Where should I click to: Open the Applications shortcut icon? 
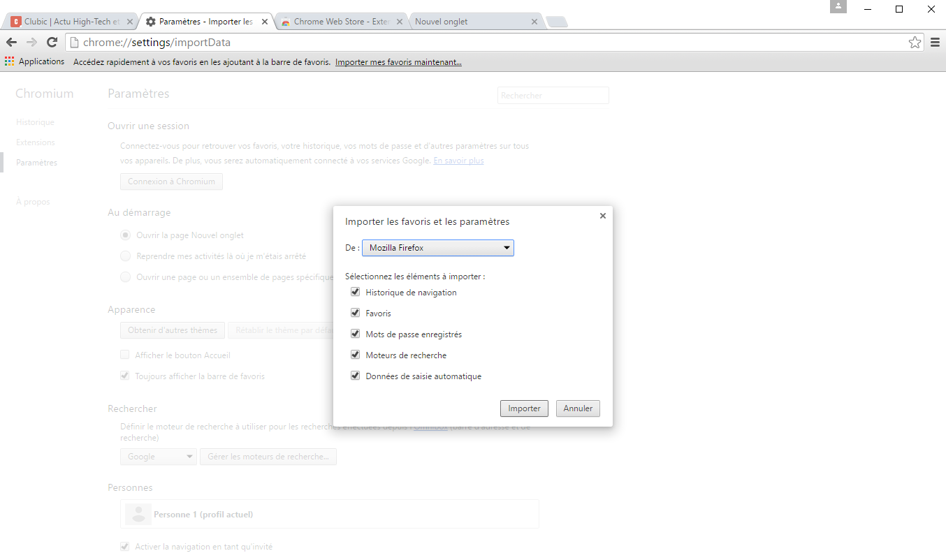click(x=10, y=61)
